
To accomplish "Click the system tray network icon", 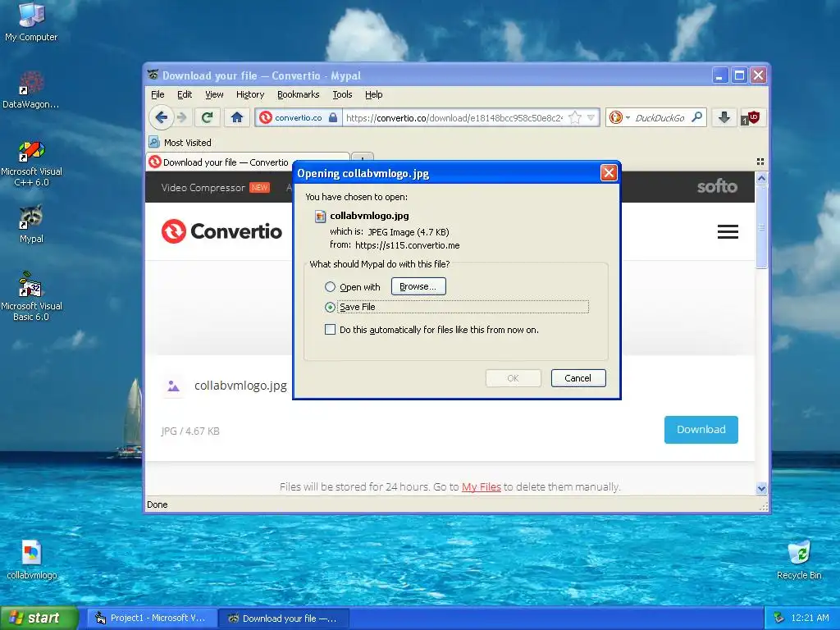I will 779,618.
